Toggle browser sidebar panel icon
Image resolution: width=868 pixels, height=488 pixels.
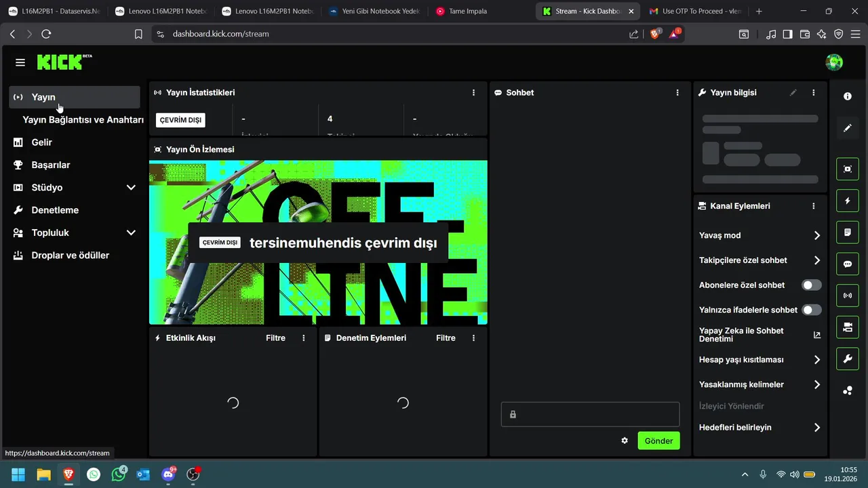coord(788,34)
